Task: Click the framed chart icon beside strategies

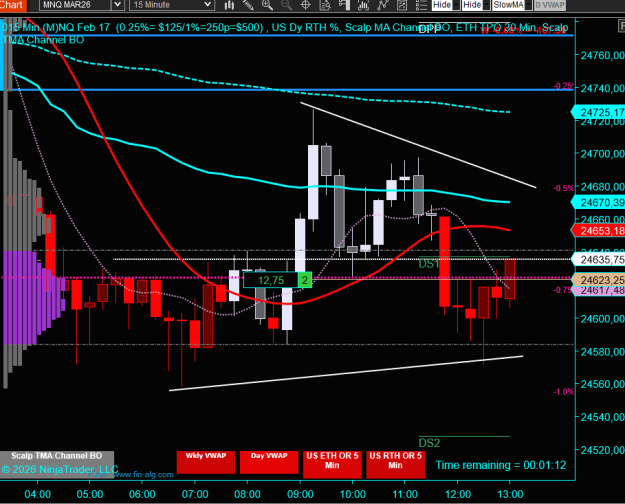Action: click(x=402, y=5)
